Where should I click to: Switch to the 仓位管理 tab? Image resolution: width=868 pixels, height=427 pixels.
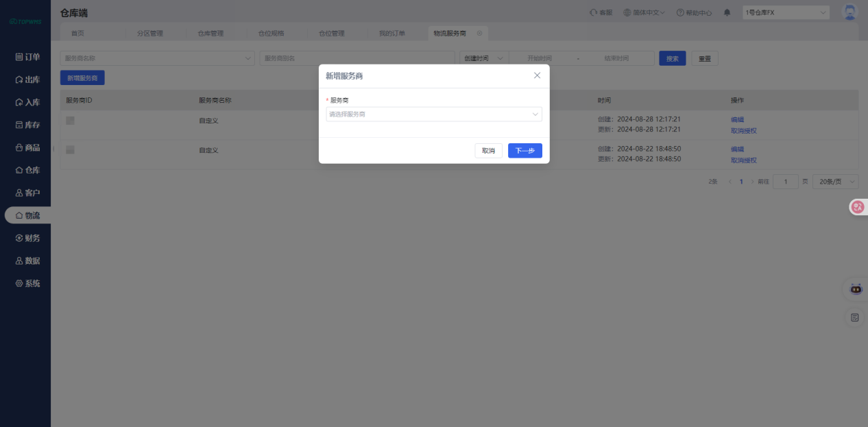click(332, 33)
